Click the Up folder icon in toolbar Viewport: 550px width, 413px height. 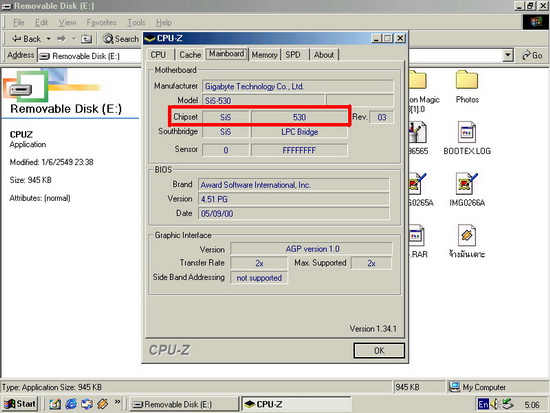click(x=86, y=39)
